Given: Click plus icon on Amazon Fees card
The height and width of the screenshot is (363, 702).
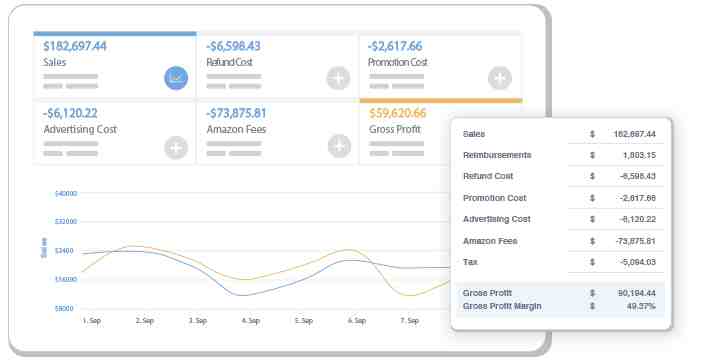Looking at the screenshot, I should (x=339, y=146).
